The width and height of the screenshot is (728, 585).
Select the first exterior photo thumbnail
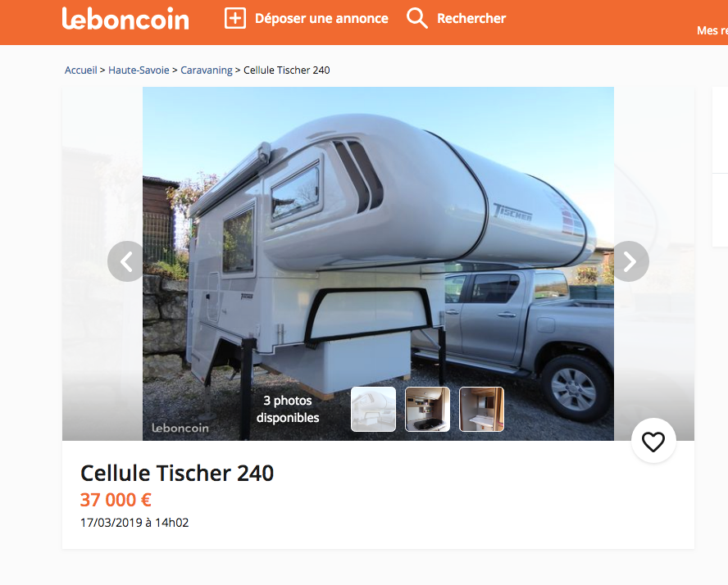(373, 409)
